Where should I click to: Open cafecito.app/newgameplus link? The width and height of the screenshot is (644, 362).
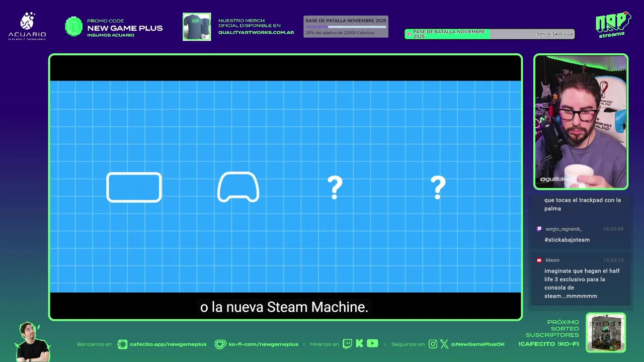[168, 344]
